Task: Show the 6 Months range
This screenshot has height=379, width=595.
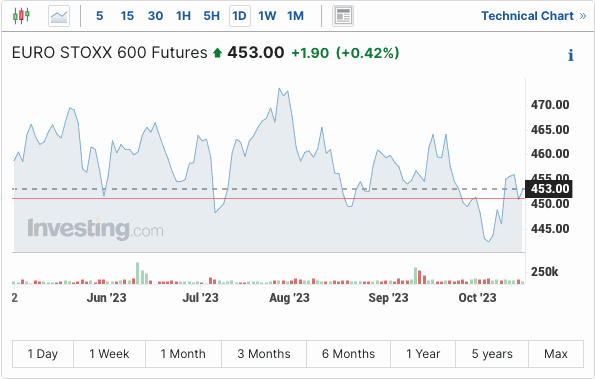Action: (x=348, y=354)
